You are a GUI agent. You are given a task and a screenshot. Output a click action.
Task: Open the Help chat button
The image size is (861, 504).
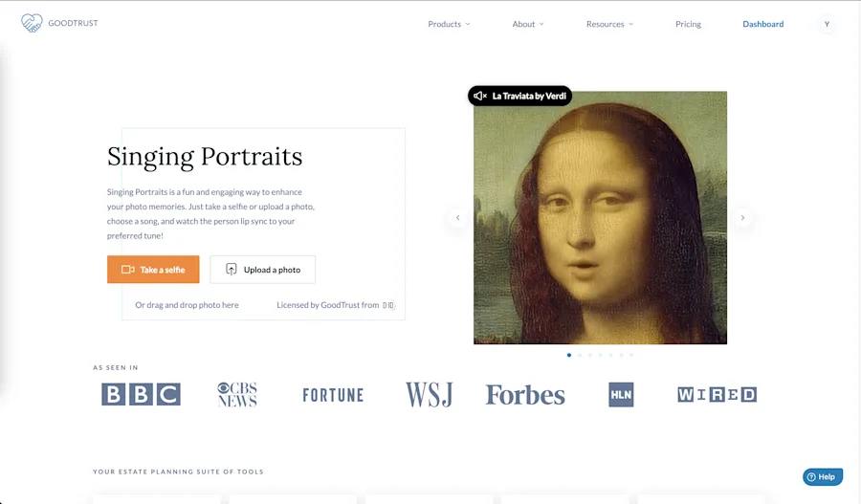823,476
